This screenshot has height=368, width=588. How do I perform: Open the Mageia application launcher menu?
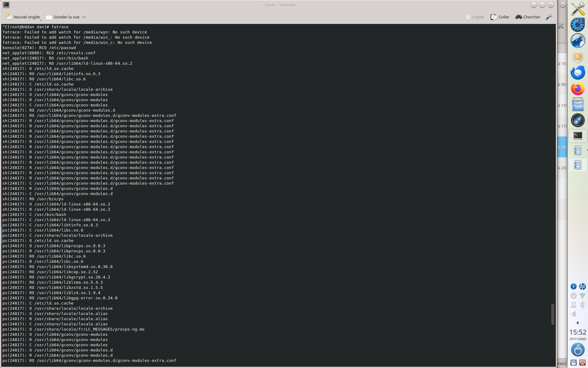coord(578,350)
